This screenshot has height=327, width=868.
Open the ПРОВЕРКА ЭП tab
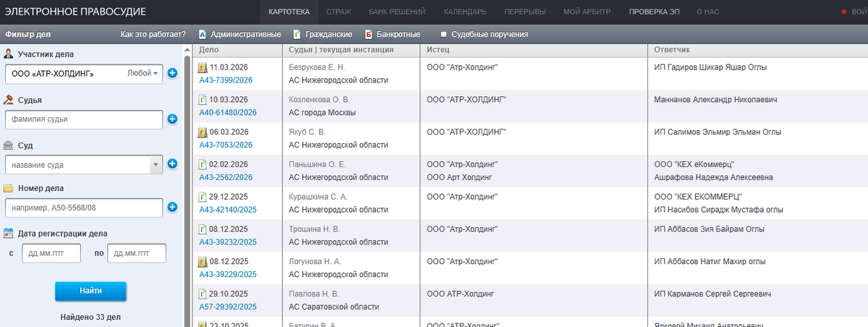pos(654,12)
